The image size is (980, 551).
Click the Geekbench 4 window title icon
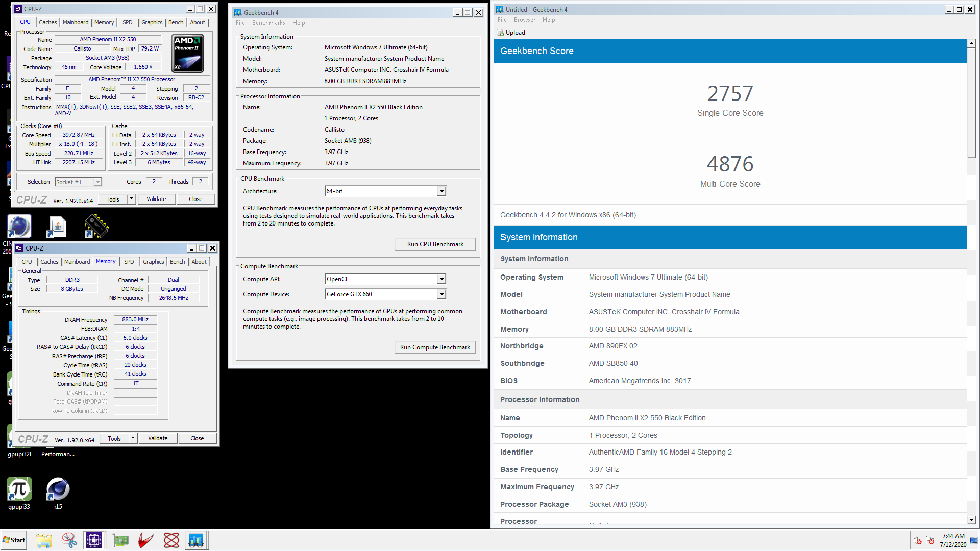[x=238, y=12]
